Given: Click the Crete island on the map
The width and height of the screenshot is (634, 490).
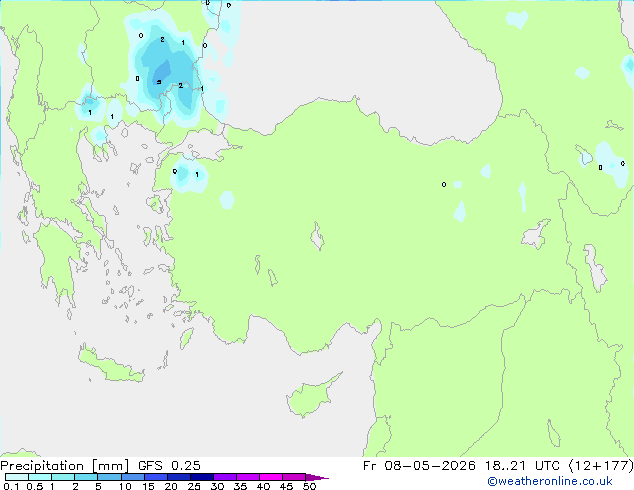Looking at the screenshot, I should pos(110,365).
